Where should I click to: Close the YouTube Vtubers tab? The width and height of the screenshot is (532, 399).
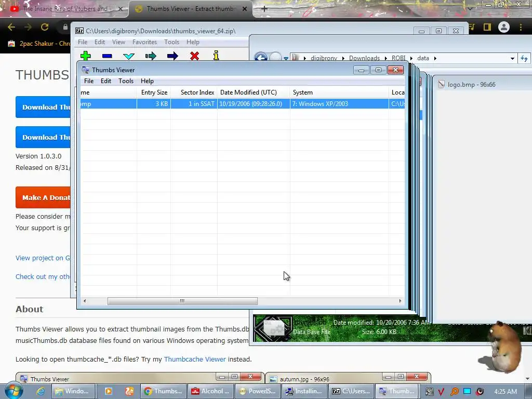[x=121, y=9]
